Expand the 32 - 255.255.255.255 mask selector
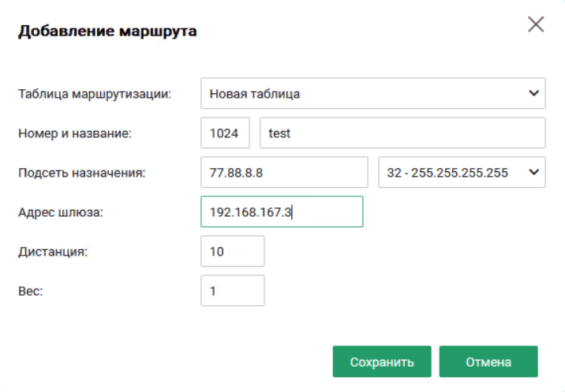Image resolution: width=565 pixels, height=392 pixels. click(x=453, y=173)
